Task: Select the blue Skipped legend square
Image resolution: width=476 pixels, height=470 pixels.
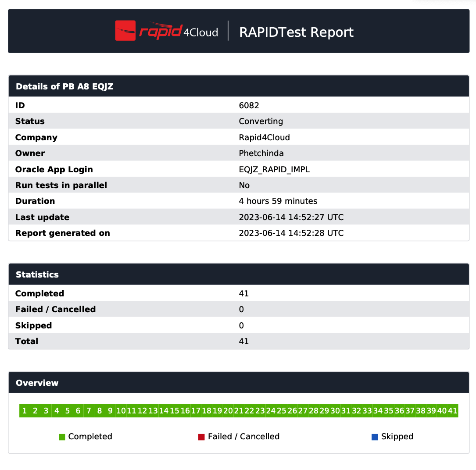Action: click(x=374, y=436)
